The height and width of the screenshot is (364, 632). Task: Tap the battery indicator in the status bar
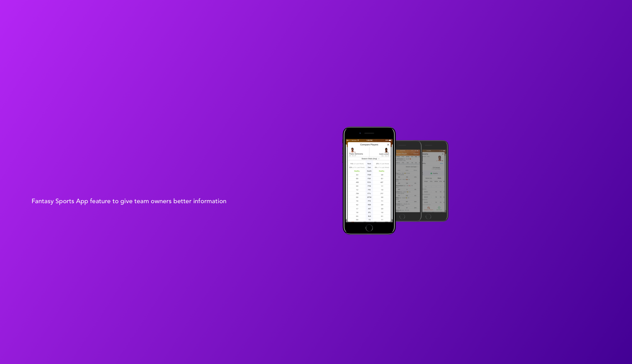(x=390, y=140)
